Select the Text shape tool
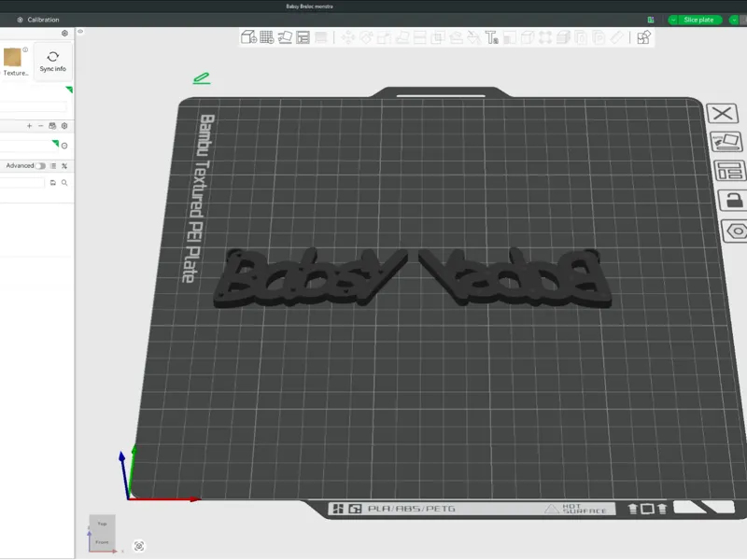747x560 pixels. click(x=492, y=37)
